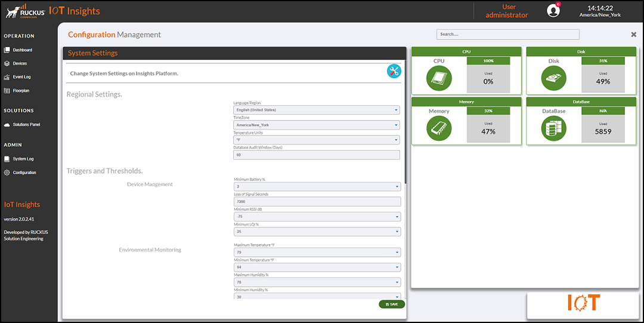
Task: Click the IOT logo tile at bottom right
Action: [x=583, y=305]
